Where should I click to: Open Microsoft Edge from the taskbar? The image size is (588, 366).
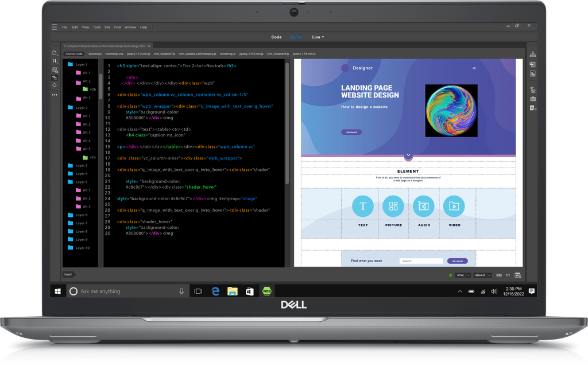(x=215, y=291)
